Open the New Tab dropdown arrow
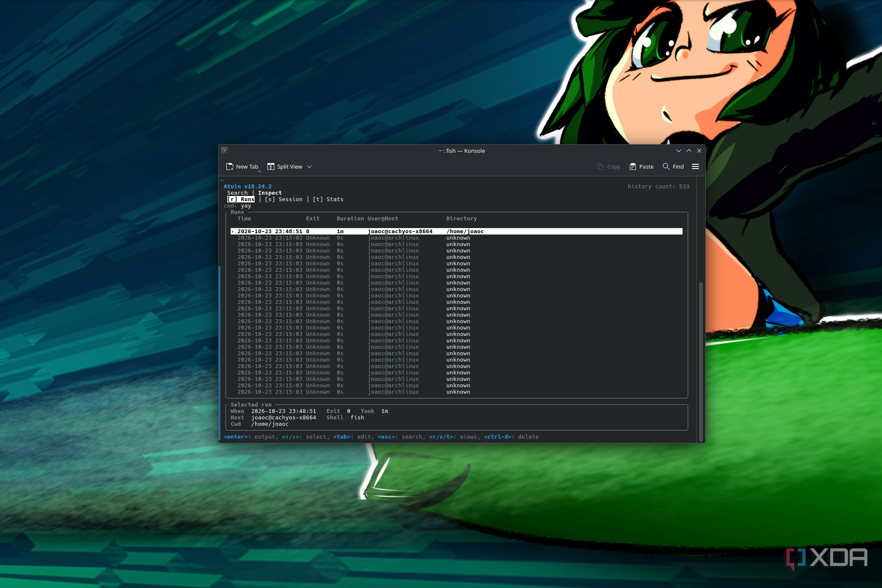882x588 pixels. click(259, 171)
